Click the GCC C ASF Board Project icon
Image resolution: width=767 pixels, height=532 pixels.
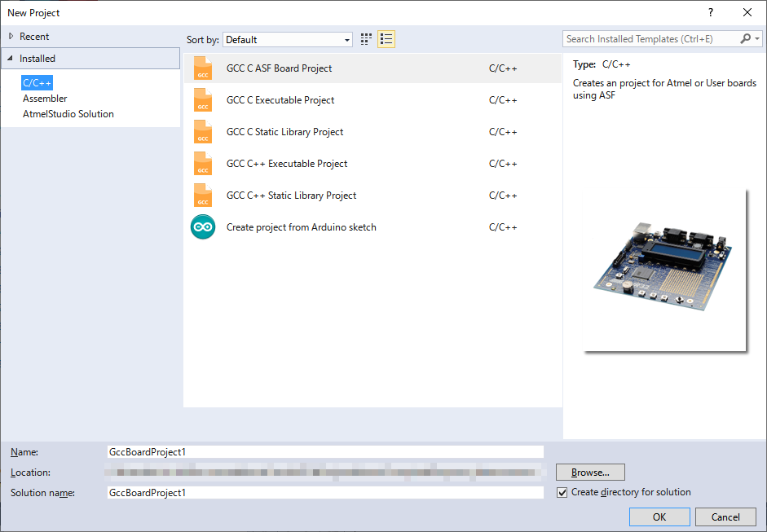pos(203,68)
